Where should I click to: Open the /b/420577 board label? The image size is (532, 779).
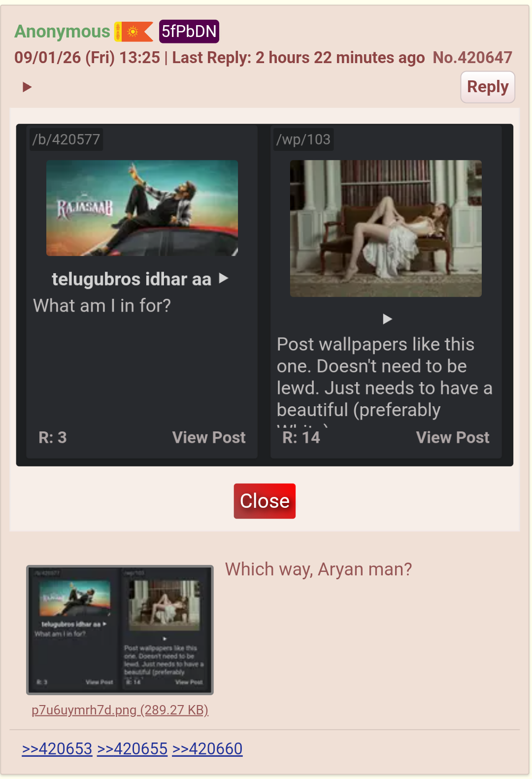click(x=66, y=140)
